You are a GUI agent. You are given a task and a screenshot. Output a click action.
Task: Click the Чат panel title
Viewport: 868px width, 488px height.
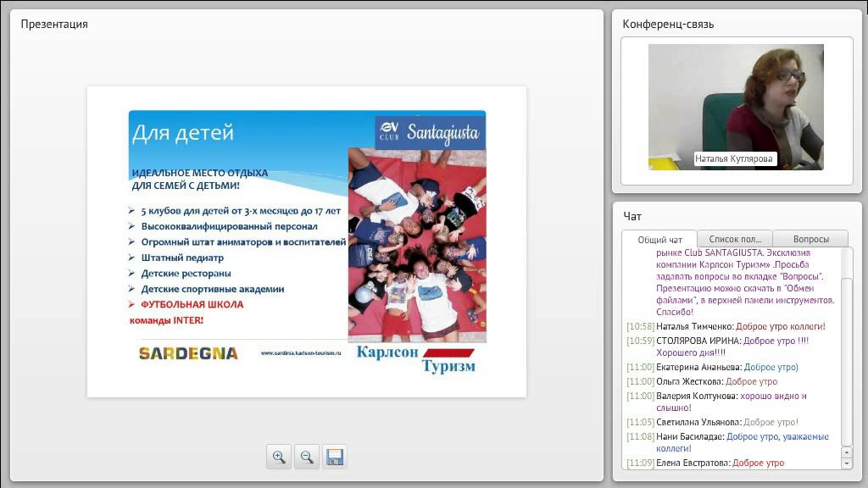(x=632, y=216)
